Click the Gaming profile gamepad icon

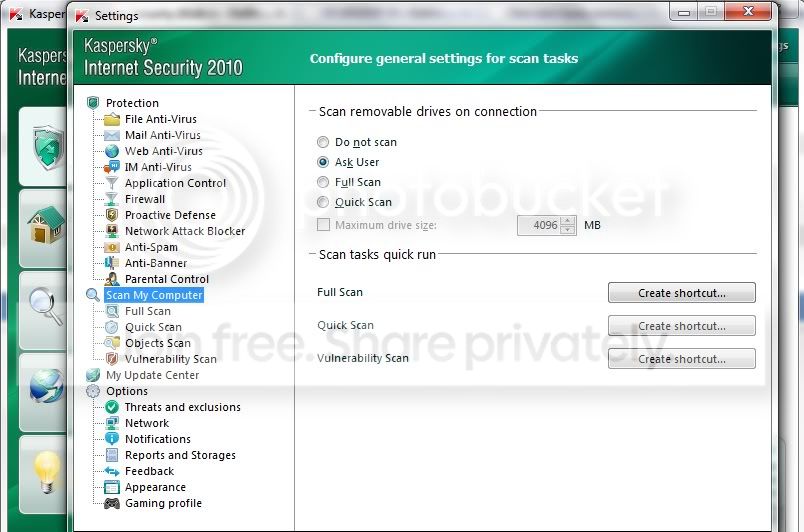click(112, 503)
